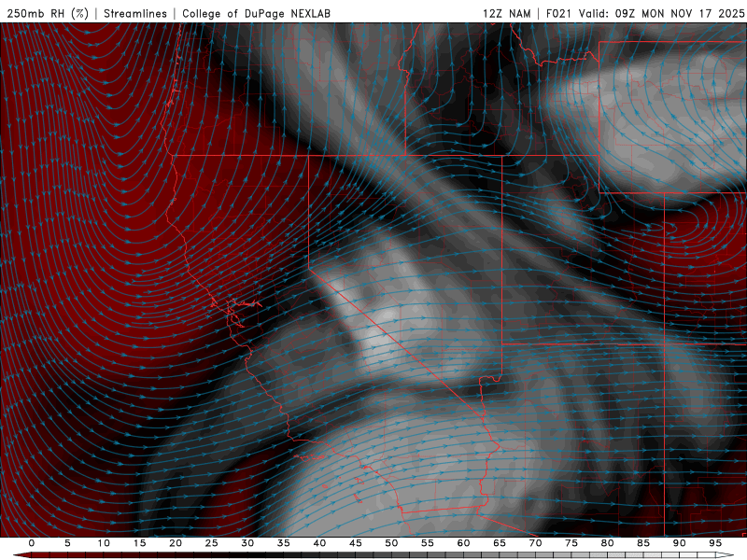Click the '80' color scale label

pyautogui.click(x=607, y=543)
